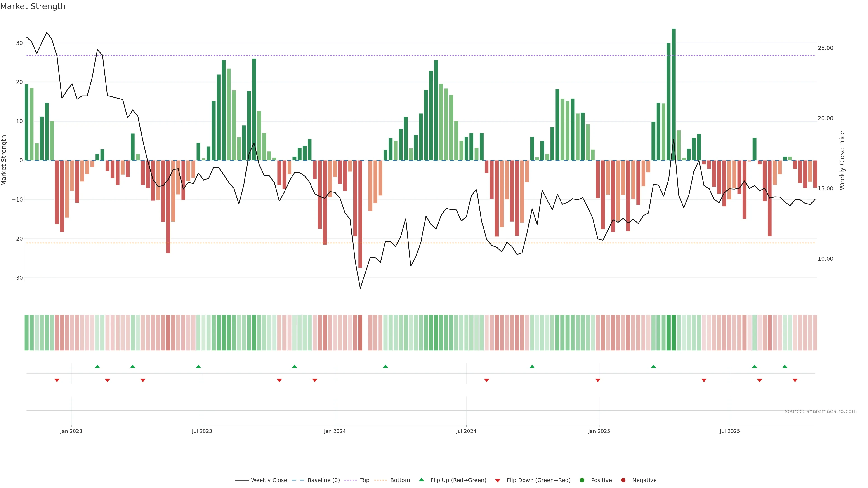The height and width of the screenshot is (488, 868).
Task: Click the Market Strength chart title
Action: [33, 6]
